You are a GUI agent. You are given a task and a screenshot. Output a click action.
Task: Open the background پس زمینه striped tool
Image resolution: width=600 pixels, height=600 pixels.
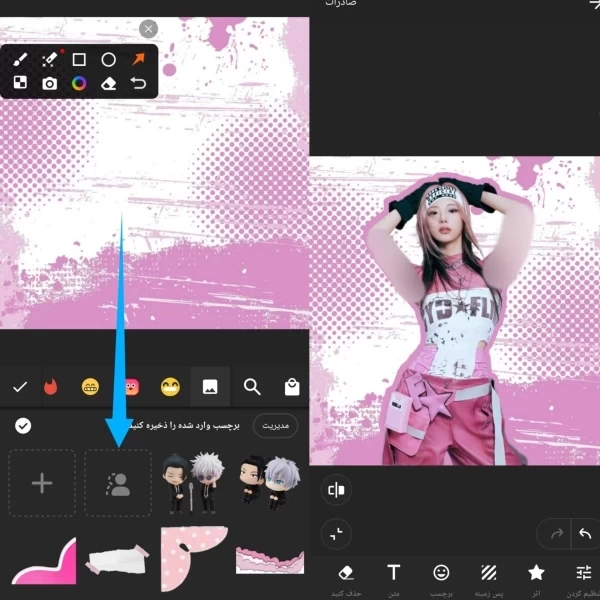pyautogui.click(x=489, y=580)
